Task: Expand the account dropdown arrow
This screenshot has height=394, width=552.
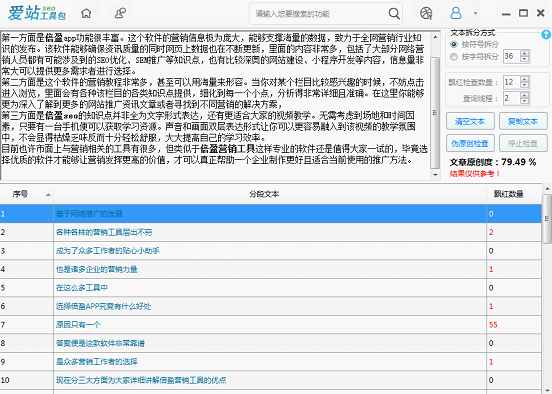Action: coord(475,13)
